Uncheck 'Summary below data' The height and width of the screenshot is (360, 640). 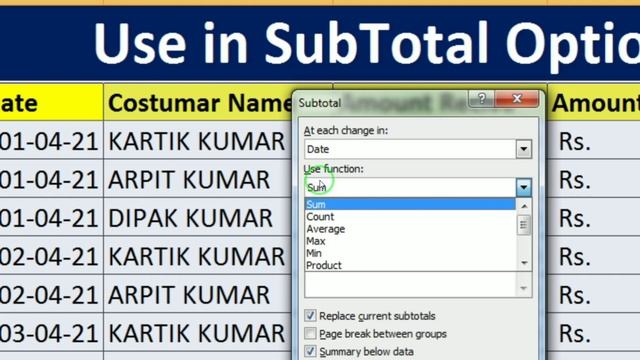tap(310, 351)
